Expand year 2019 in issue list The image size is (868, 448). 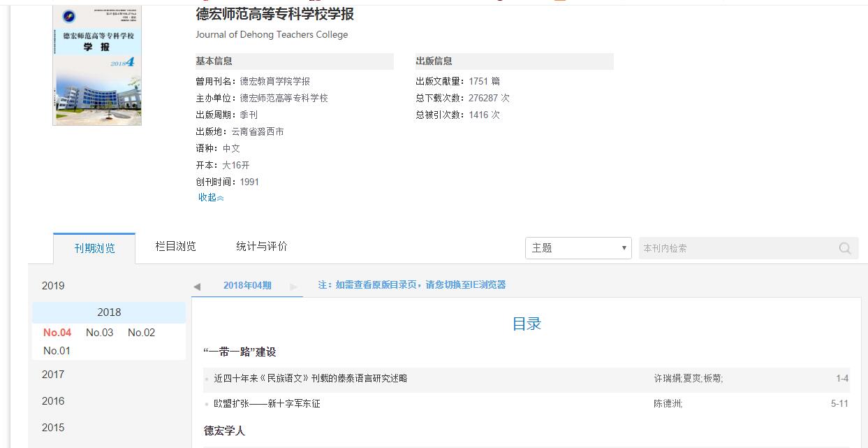[53, 286]
